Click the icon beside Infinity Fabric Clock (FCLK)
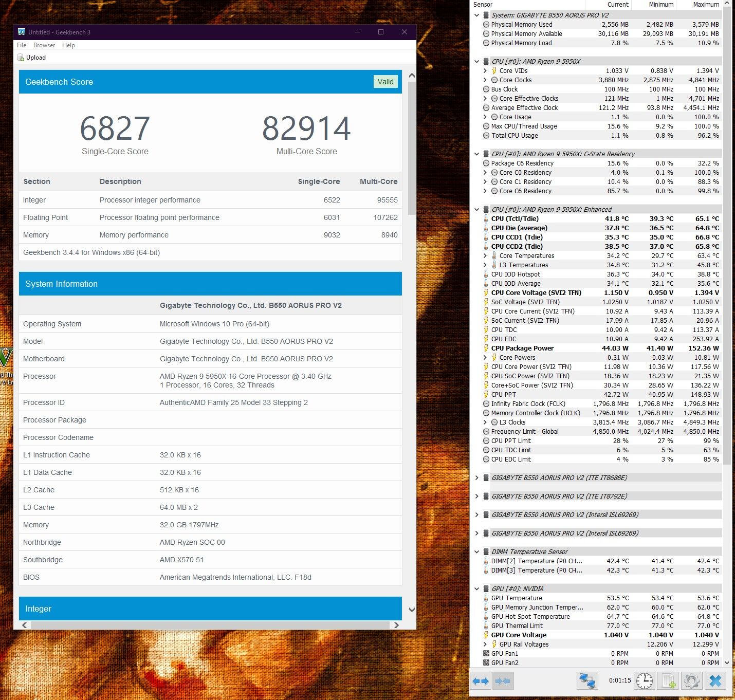 486,403
